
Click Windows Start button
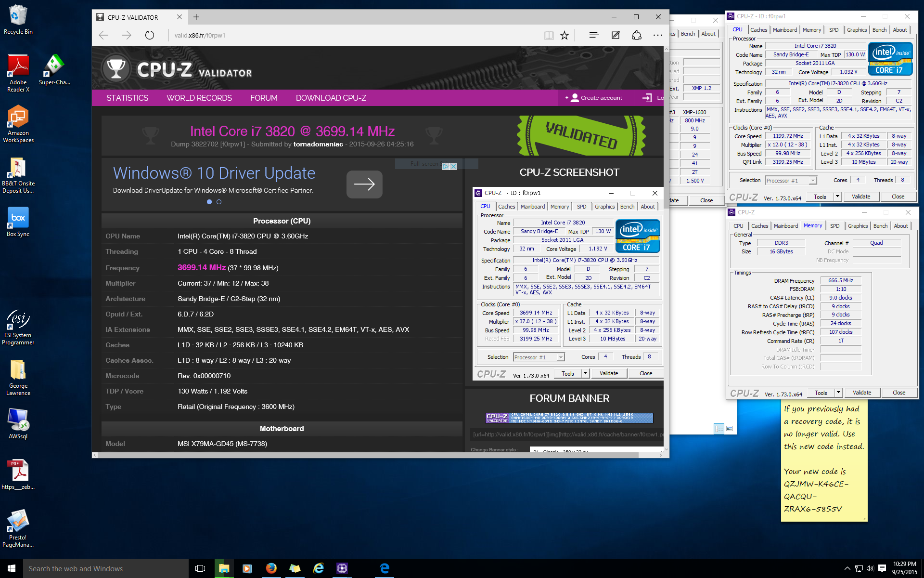(x=12, y=568)
